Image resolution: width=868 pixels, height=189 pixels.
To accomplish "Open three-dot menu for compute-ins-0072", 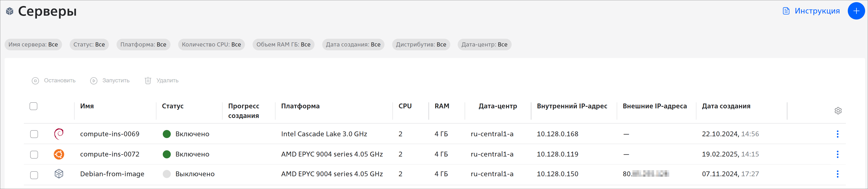I will 837,154.
